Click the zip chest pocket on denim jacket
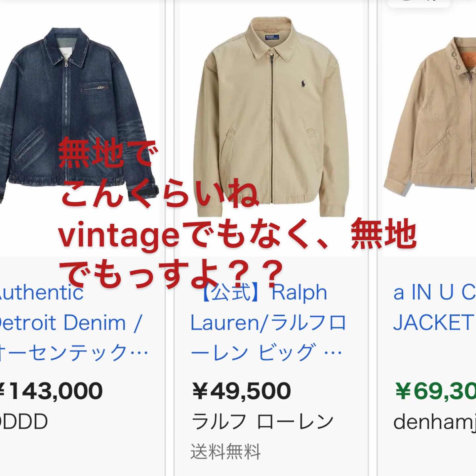This screenshot has height=476, width=476. coord(95,88)
